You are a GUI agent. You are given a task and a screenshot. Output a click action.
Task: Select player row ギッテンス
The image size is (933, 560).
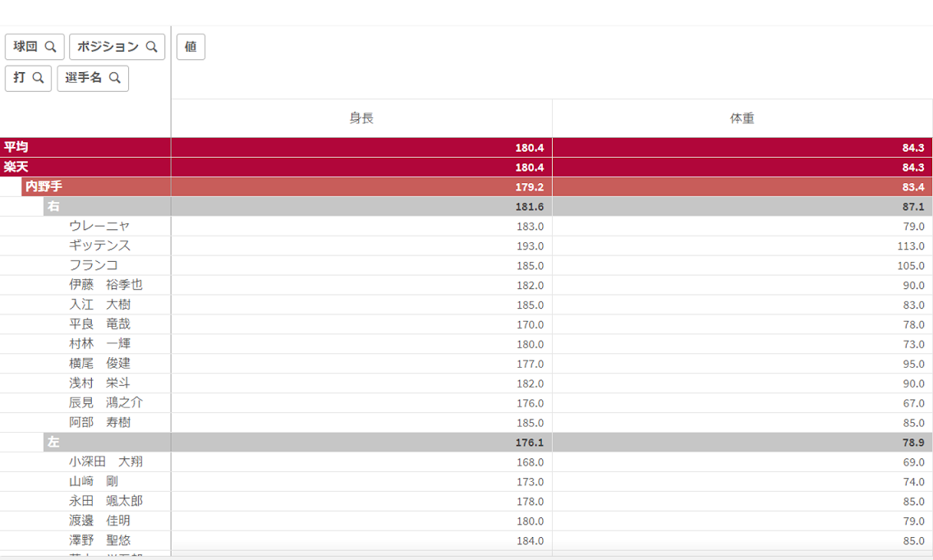99,246
